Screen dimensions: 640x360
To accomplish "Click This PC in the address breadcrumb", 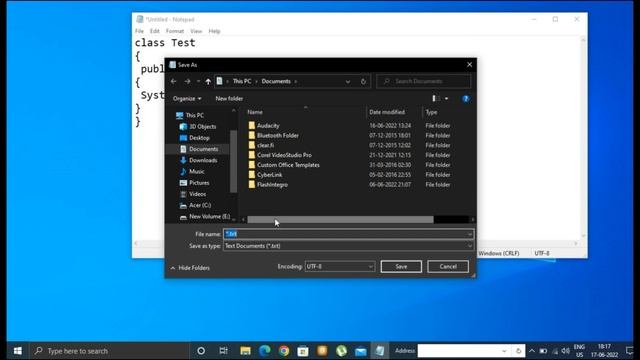I will (x=242, y=81).
